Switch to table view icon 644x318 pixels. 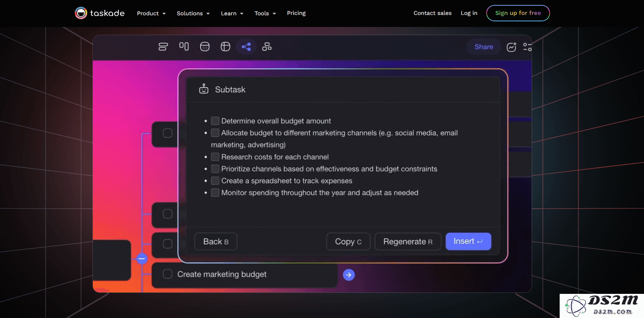[225, 46]
